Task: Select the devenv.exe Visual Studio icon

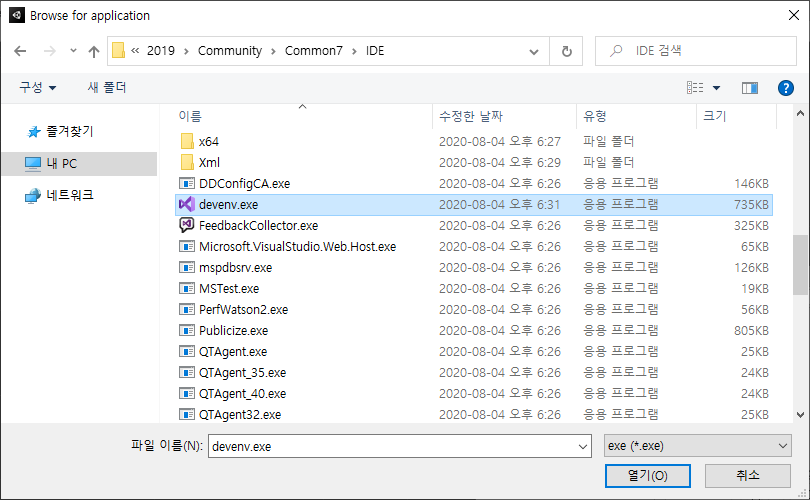Action: pos(186,205)
